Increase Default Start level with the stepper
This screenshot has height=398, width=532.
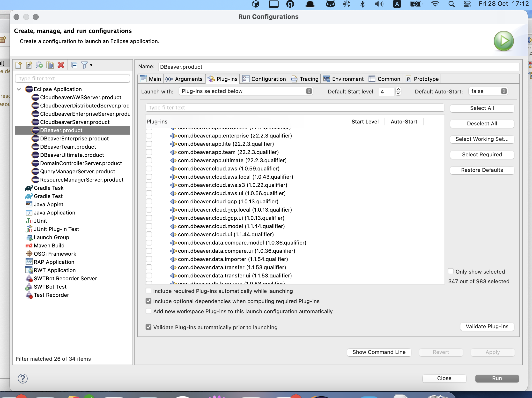398,90
